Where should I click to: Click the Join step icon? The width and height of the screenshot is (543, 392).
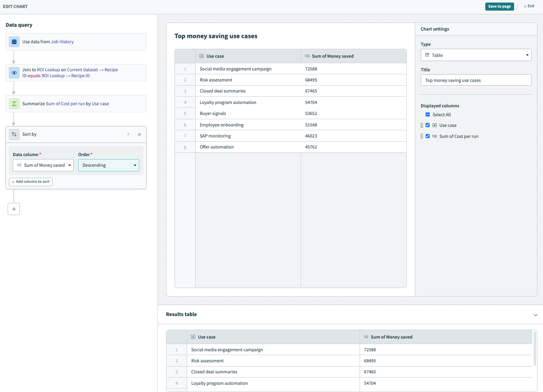tap(14, 73)
